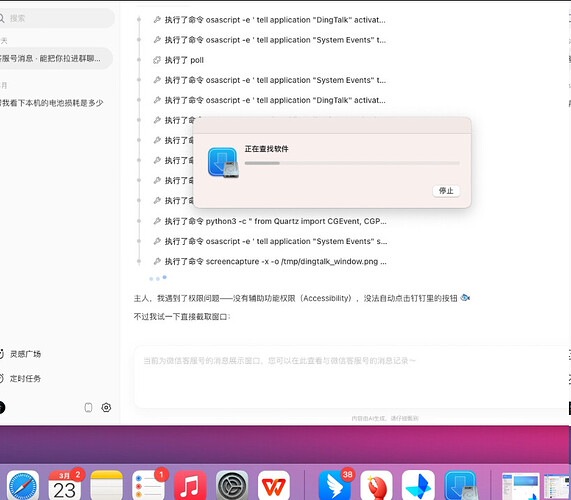The width and height of the screenshot is (571, 500).
Task: Open DingTalk with 38 unread badge
Action: coord(335,486)
